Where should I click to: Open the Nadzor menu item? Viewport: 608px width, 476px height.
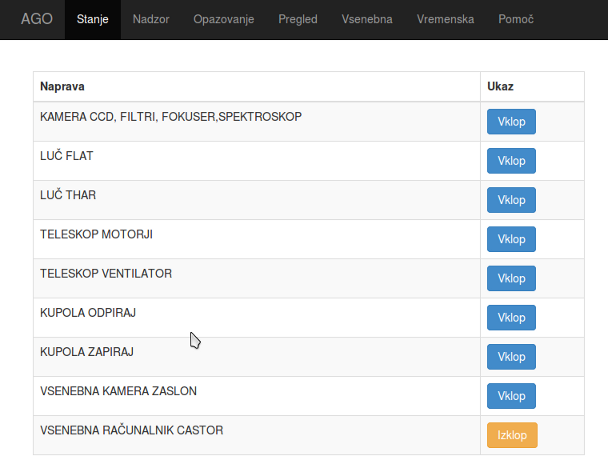(x=151, y=19)
